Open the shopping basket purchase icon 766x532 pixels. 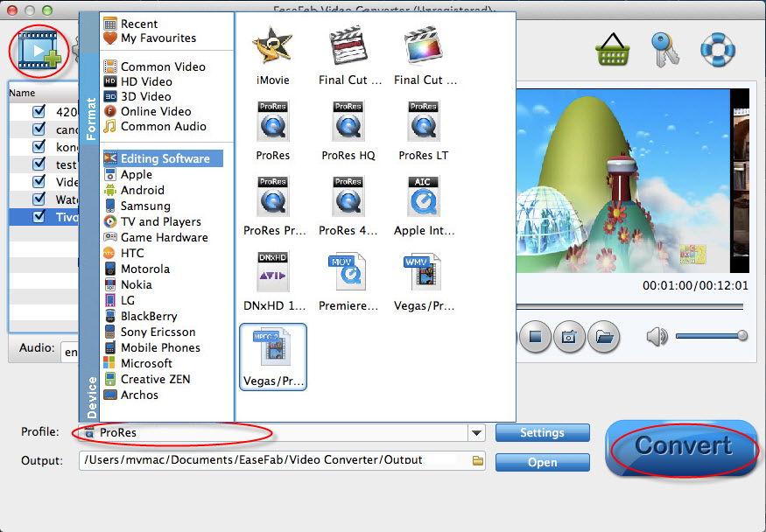tap(612, 49)
